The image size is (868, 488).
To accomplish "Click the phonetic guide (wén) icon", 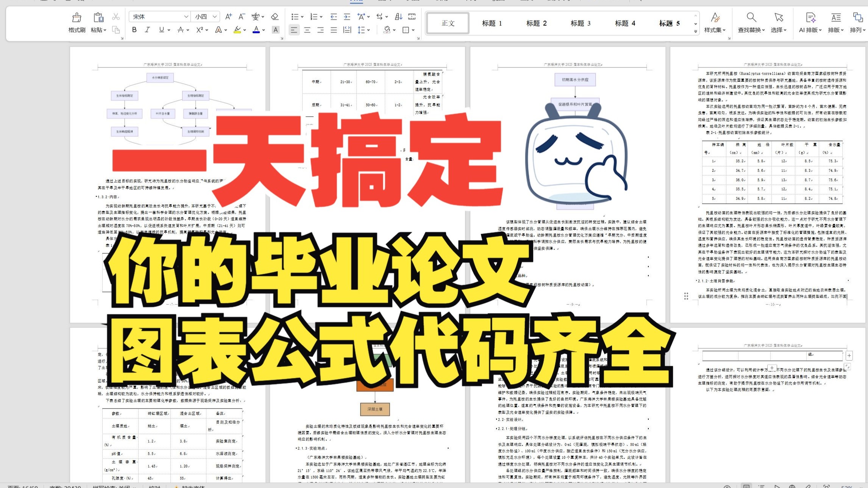I will click(x=256, y=17).
